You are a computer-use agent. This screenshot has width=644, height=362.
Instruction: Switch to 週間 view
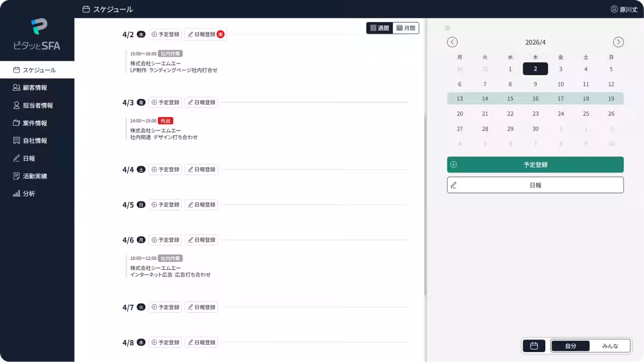pyautogui.click(x=380, y=28)
